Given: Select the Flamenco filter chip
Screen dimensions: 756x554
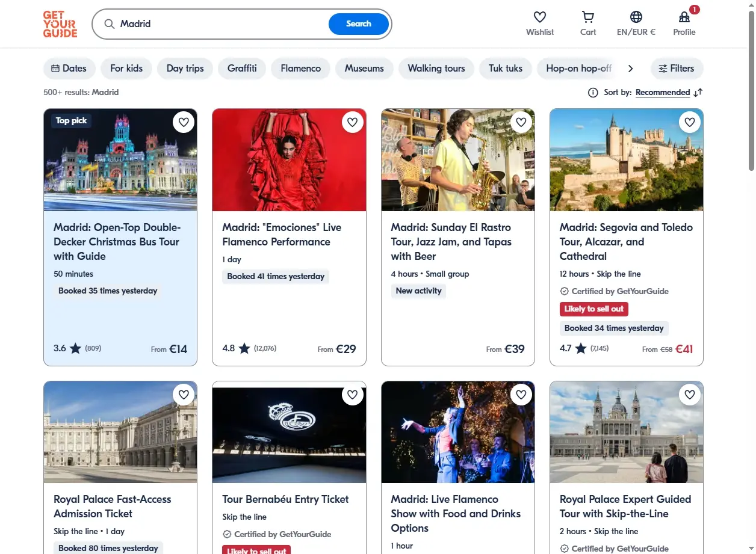Looking at the screenshot, I should (x=300, y=69).
